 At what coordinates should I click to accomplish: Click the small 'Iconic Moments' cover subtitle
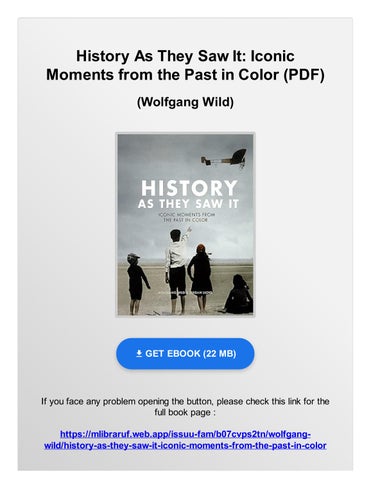pyautogui.click(x=186, y=217)
